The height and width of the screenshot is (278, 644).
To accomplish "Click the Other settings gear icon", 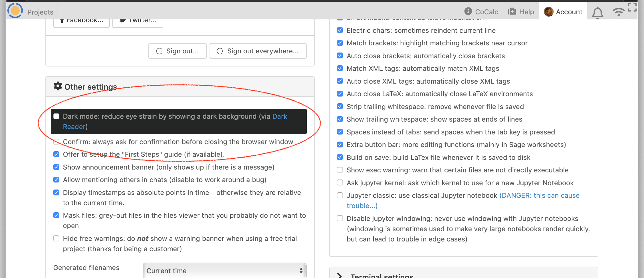I will tap(58, 86).
